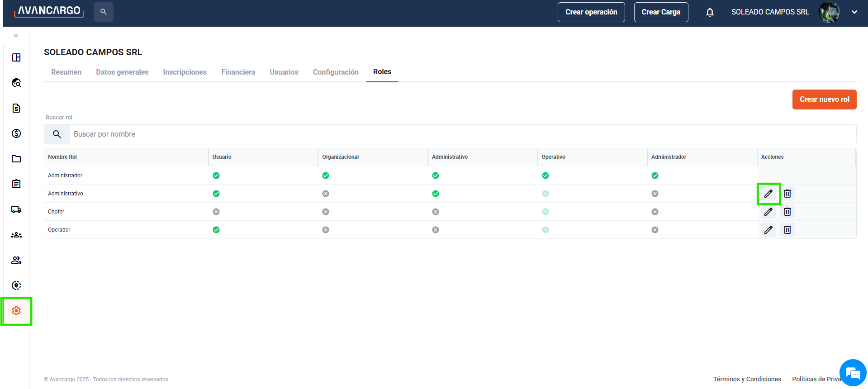
Task: Switch to the Usuarios tab
Action: pos(284,72)
